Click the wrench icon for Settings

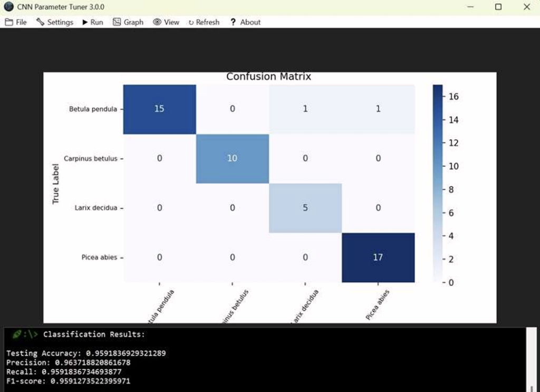pyautogui.click(x=40, y=22)
